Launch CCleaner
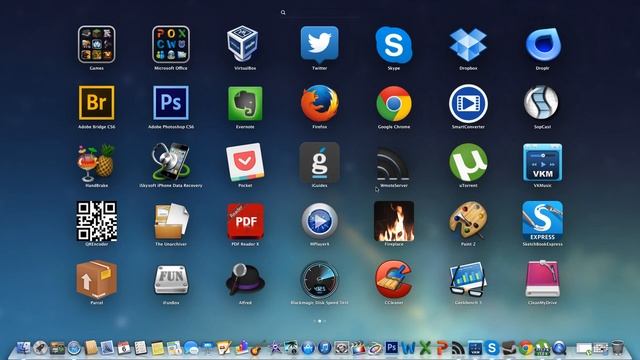The width and height of the screenshot is (640, 360). (x=394, y=280)
